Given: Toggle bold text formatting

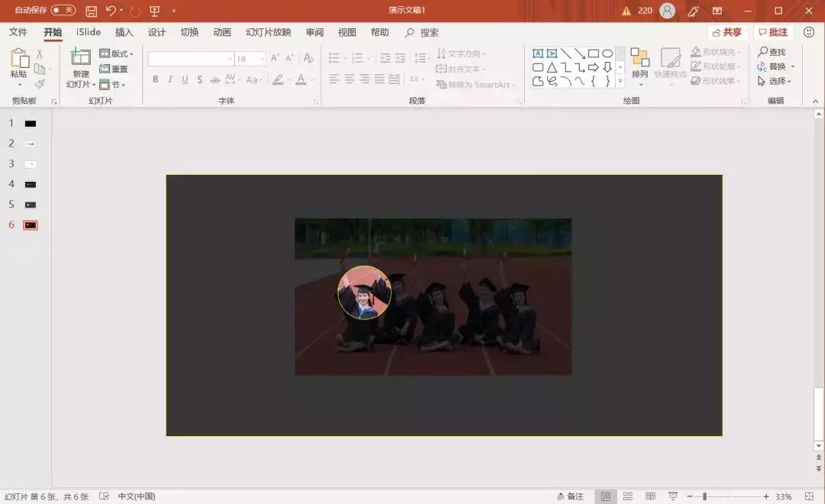Looking at the screenshot, I should click(155, 79).
